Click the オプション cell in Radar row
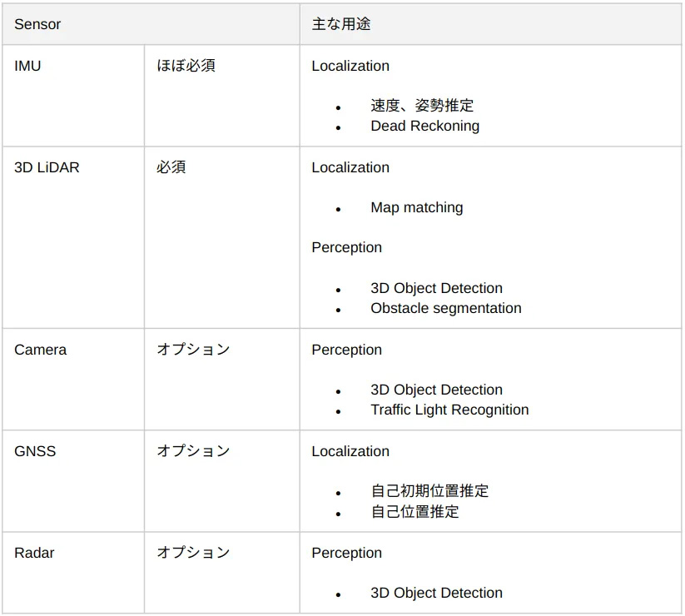 (222, 573)
